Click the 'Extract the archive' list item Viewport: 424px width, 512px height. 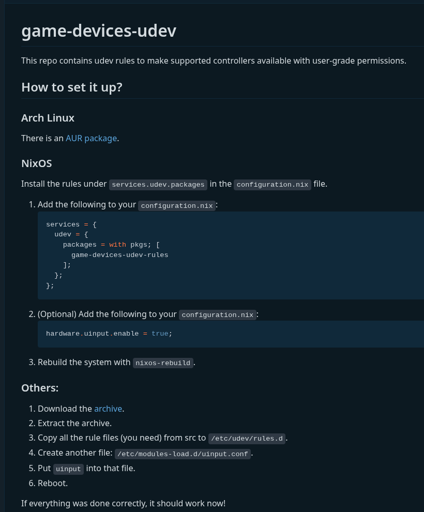[x=74, y=423]
